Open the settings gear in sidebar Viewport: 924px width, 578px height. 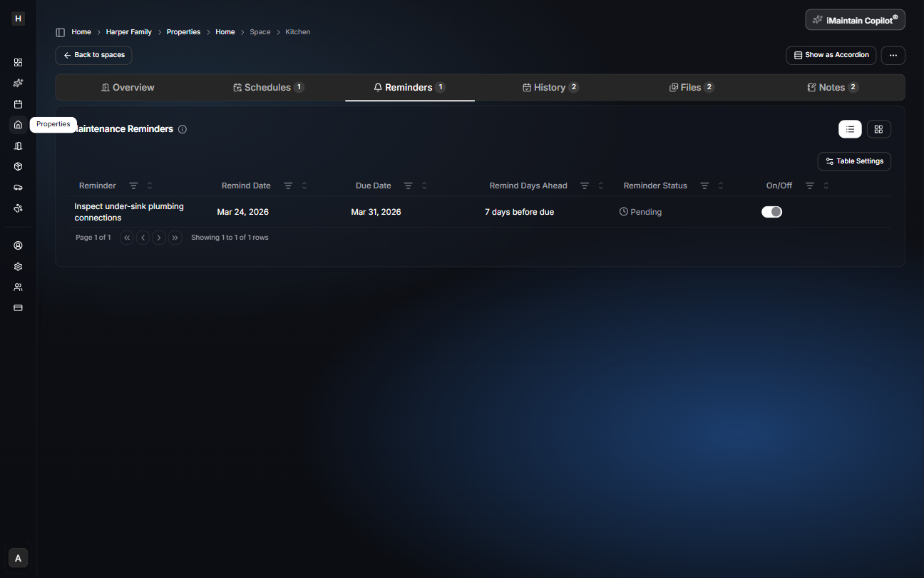point(19,266)
